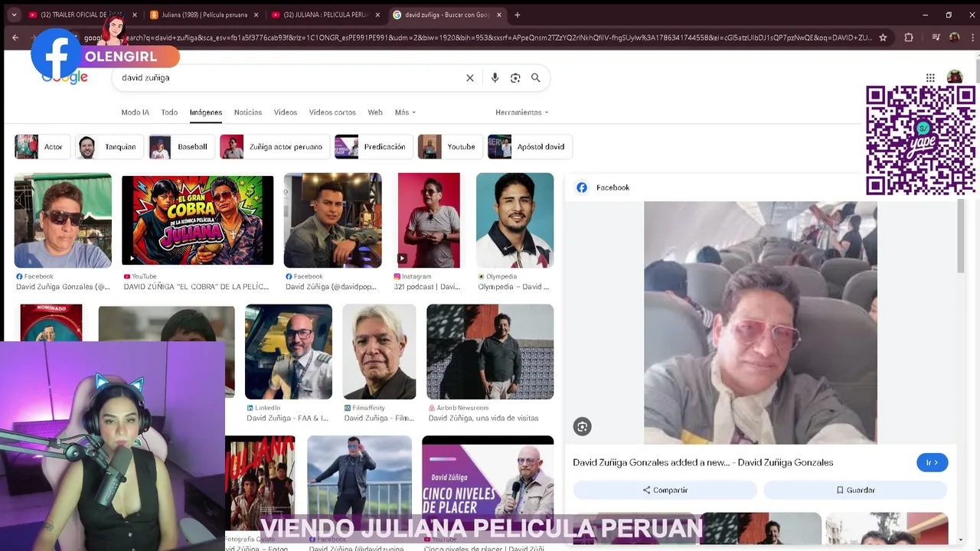The width and height of the screenshot is (980, 551).
Task: Expand the Herramientas tools dropdown
Action: point(522,112)
